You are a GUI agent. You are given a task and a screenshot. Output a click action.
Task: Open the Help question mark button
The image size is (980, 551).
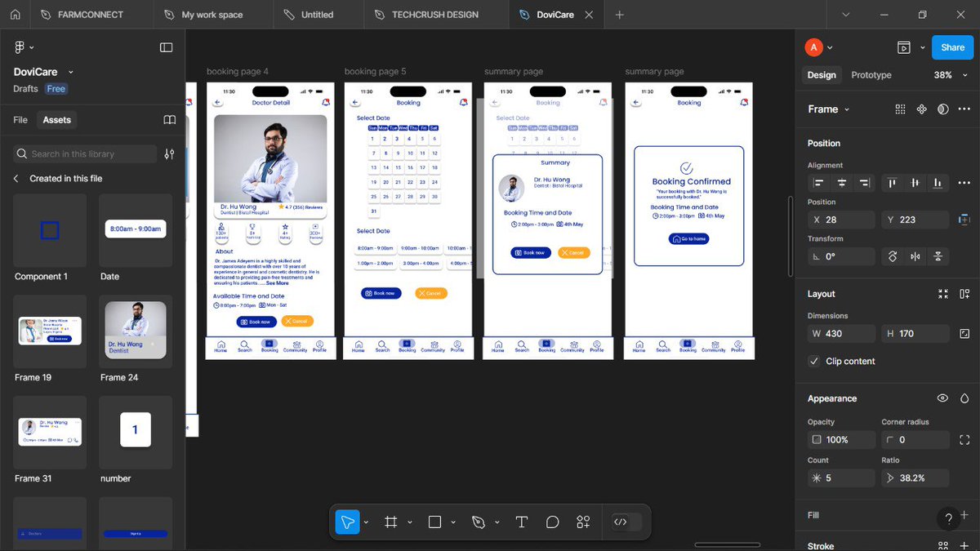tap(948, 518)
